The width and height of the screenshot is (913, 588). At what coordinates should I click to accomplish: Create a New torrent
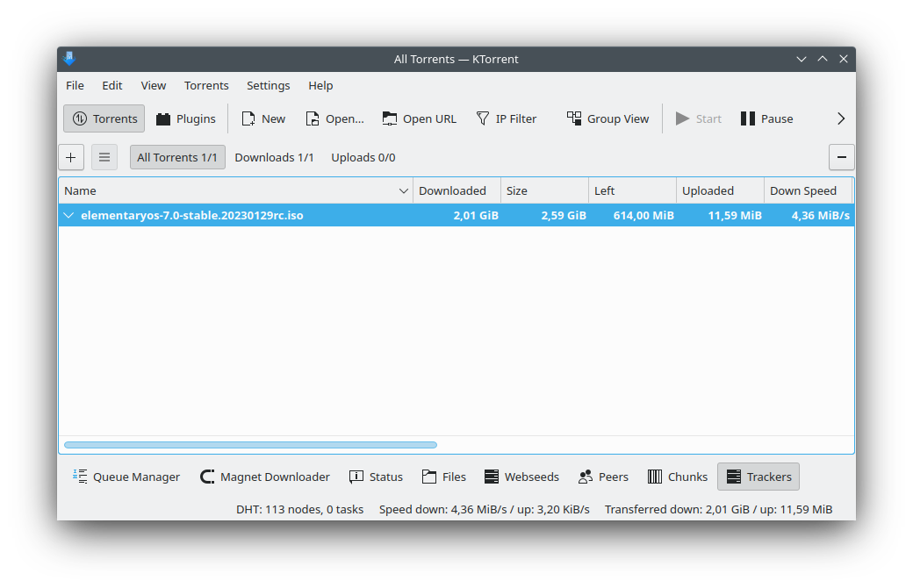click(x=263, y=118)
